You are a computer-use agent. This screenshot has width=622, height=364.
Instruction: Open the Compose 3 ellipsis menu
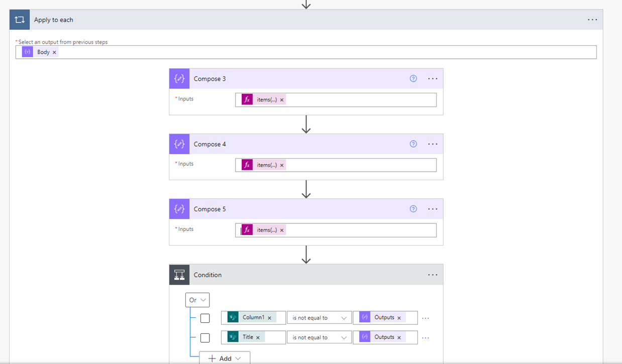(433, 79)
